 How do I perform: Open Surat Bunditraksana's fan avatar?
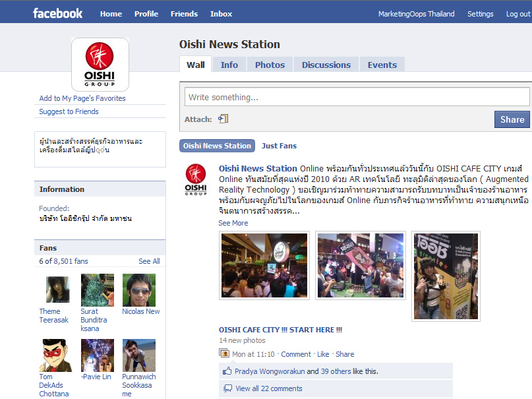98,290
